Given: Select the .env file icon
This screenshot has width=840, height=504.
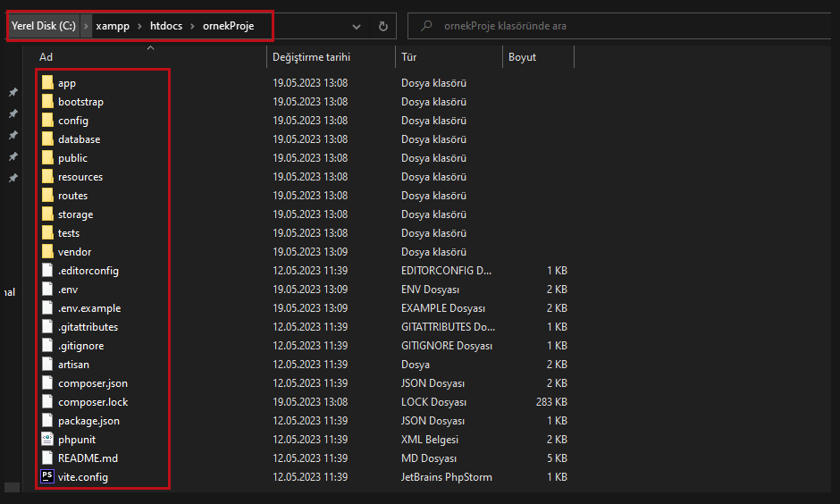Looking at the screenshot, I should [x=47, y=289].
